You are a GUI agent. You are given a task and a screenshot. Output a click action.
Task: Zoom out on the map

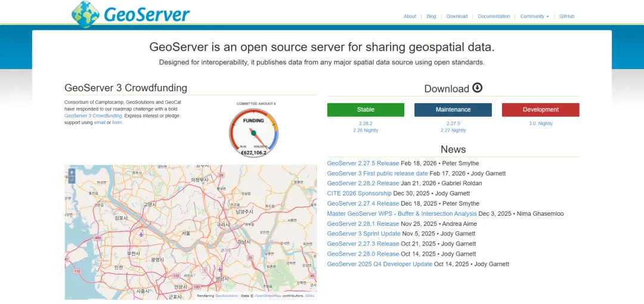[72, 179]
